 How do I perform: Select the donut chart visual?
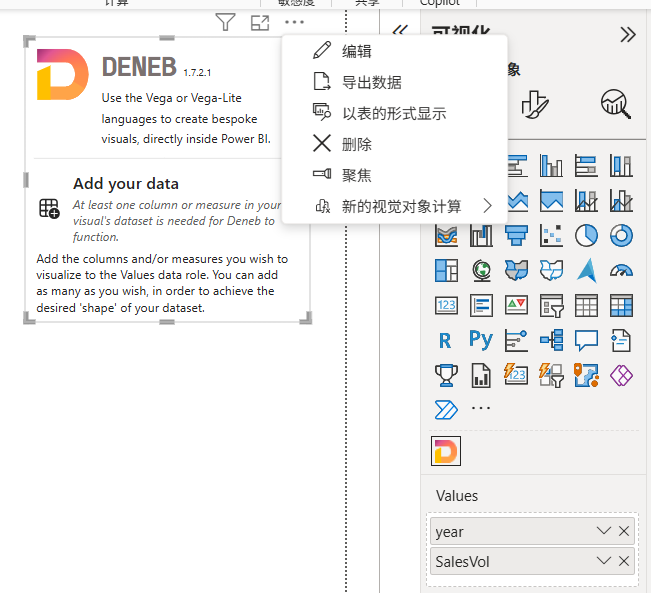[x=621, y=235]
